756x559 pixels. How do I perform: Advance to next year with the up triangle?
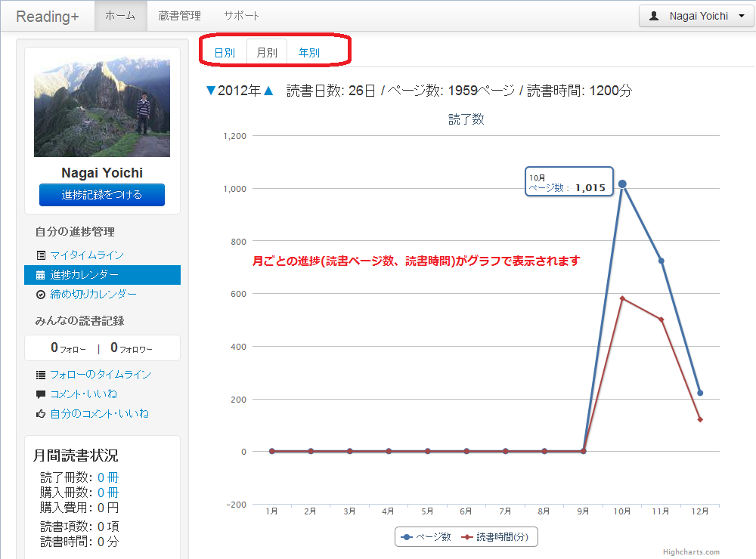coord(268,91)
